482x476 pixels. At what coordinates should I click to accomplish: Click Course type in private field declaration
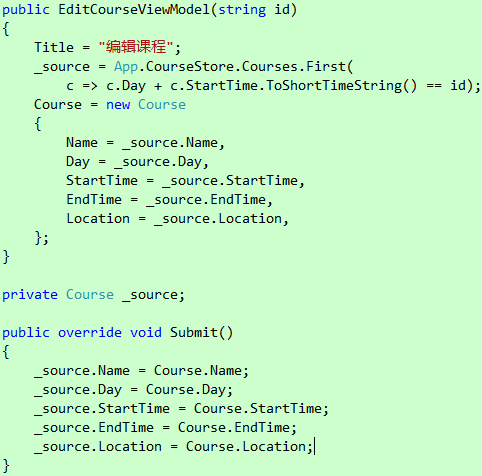pyautogui.click(x=90, y=295)
